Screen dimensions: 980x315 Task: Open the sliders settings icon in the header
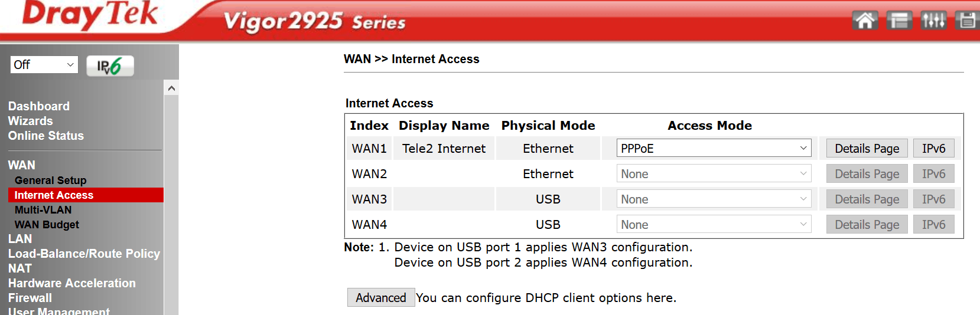tap(933, 21)
